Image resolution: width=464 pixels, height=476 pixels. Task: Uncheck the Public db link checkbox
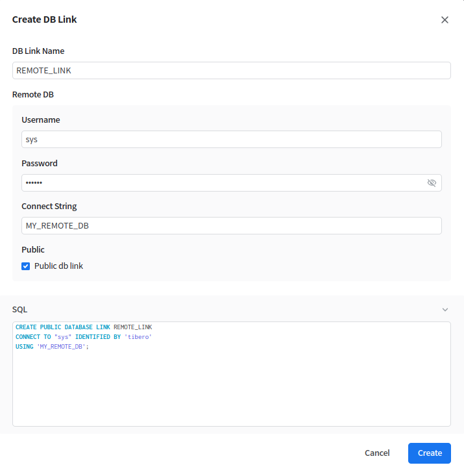click(x=26, y=266)
